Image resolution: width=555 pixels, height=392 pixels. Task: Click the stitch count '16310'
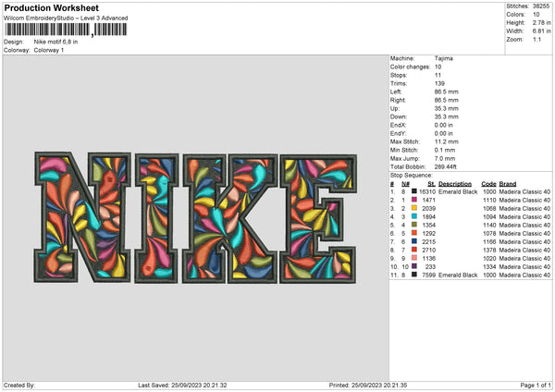tap(427, 191)
